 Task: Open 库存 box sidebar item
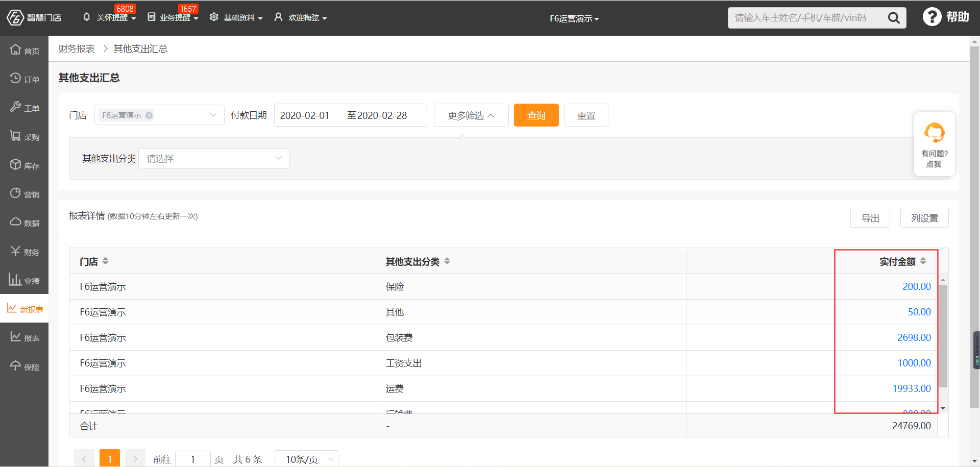point(24,165)
